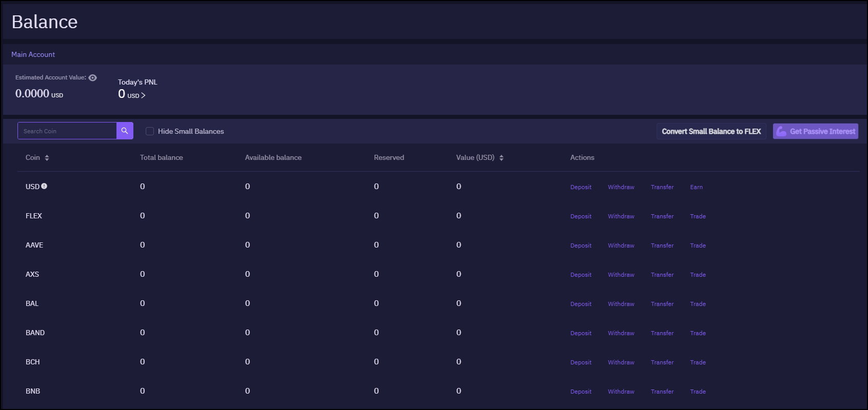Click Deposit in the BAND row

pyautogui.click(x=581, y=333)
